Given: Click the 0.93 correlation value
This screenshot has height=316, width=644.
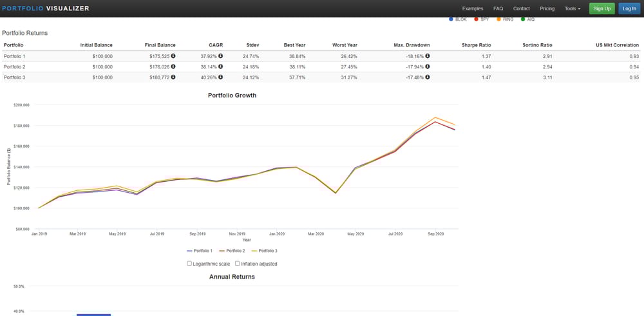Looking at the screenshot, I should pos(634,56).
